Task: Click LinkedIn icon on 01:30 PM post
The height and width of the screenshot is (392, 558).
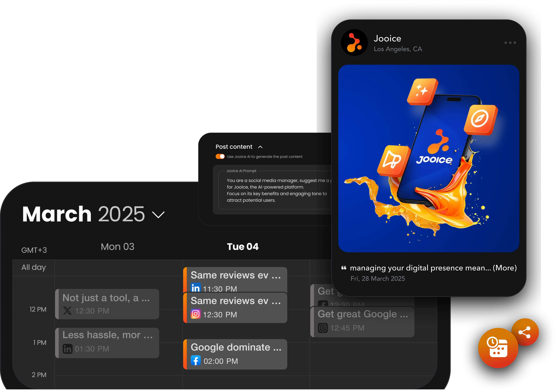Action: point(68,349)
